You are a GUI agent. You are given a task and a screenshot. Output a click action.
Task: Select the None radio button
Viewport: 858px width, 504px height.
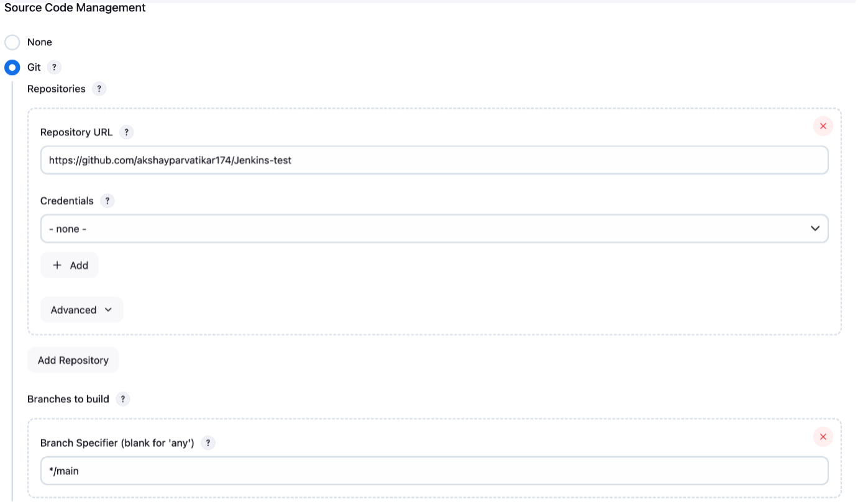point(12,42)
